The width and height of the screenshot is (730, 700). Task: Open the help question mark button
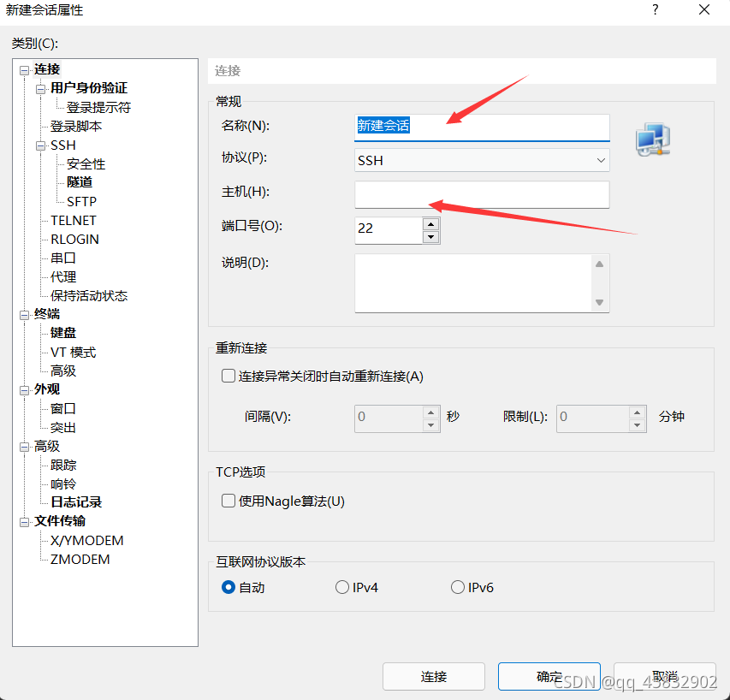pyautogui.click(x=655, y=9)
